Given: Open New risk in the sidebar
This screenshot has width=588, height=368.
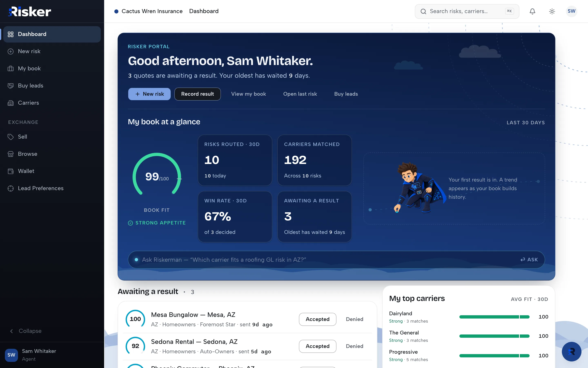Looking at the screenshot, I should (52, 51).
